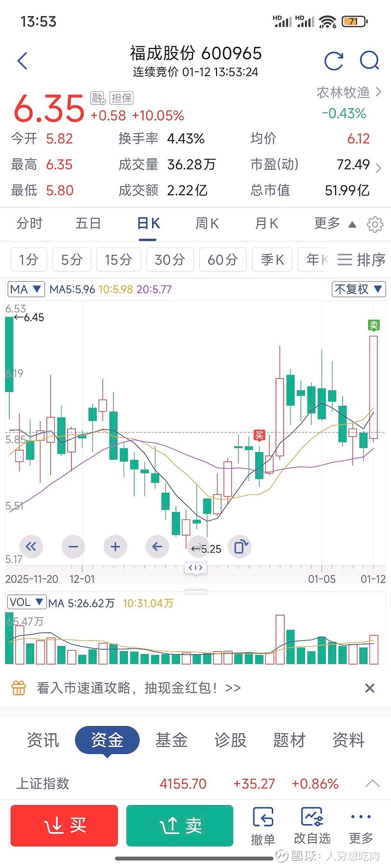Zoom in chart with plus button
Image resolution: width=391 pixels, height=868 pixels.
click(x=115, y=547)
